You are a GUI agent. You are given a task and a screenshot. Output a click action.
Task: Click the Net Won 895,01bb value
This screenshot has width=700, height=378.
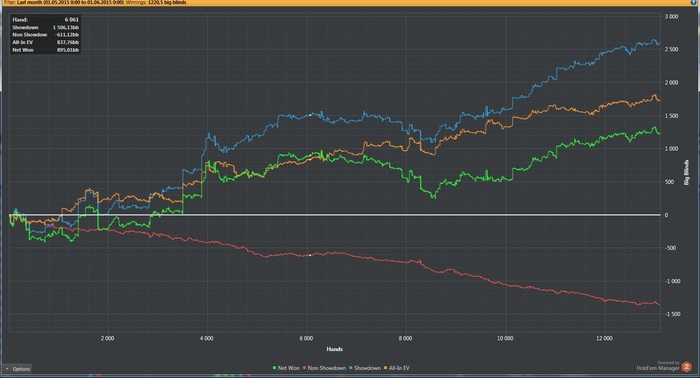[x=68, y=50]
